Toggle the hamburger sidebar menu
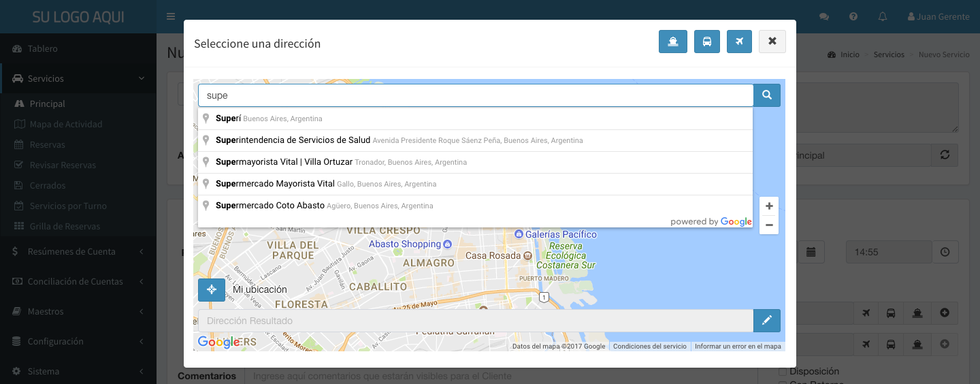This screenshot has height=384, width=980. tap(171, 16)
